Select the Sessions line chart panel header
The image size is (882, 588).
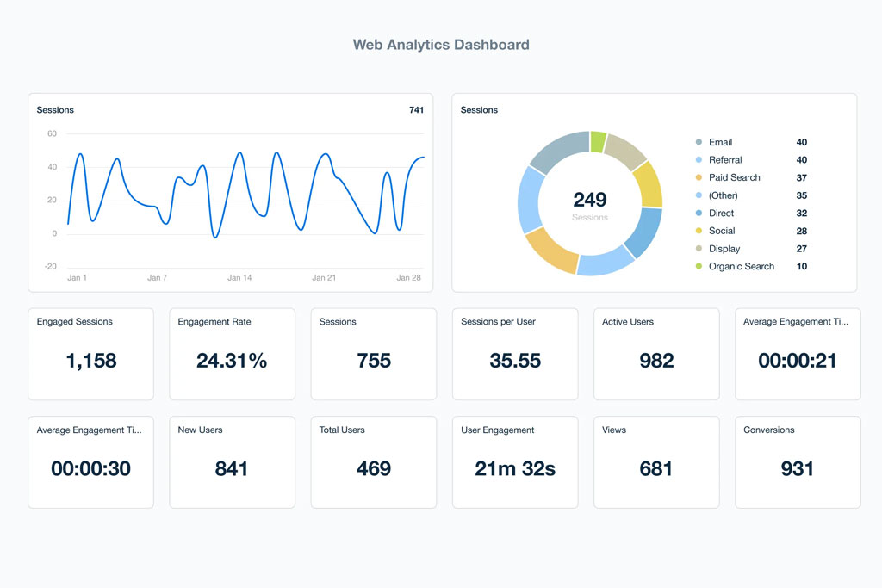point(55,110)
